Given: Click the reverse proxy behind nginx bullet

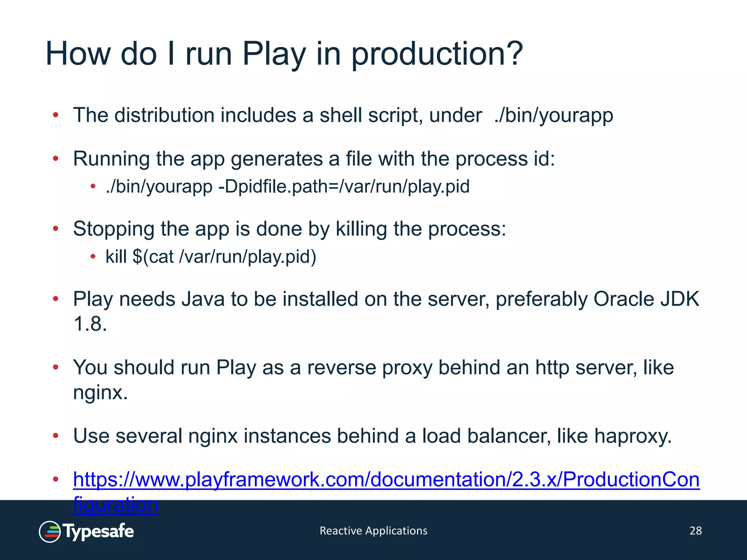Looking at the screenshot, I should pos(373,367).
